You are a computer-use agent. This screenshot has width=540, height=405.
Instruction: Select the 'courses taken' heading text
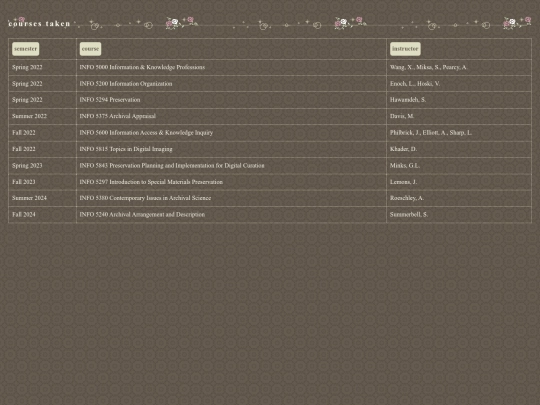[39, 24]
